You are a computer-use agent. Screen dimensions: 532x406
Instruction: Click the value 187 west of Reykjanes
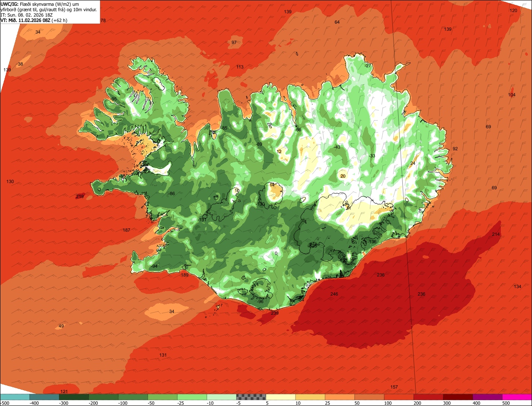tap(126, 230)
